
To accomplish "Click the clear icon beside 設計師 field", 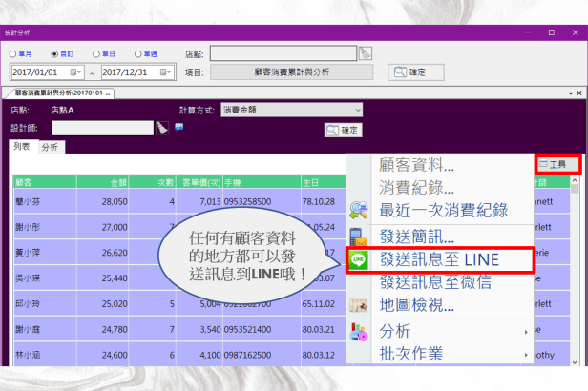I will (x=162, y=128).
